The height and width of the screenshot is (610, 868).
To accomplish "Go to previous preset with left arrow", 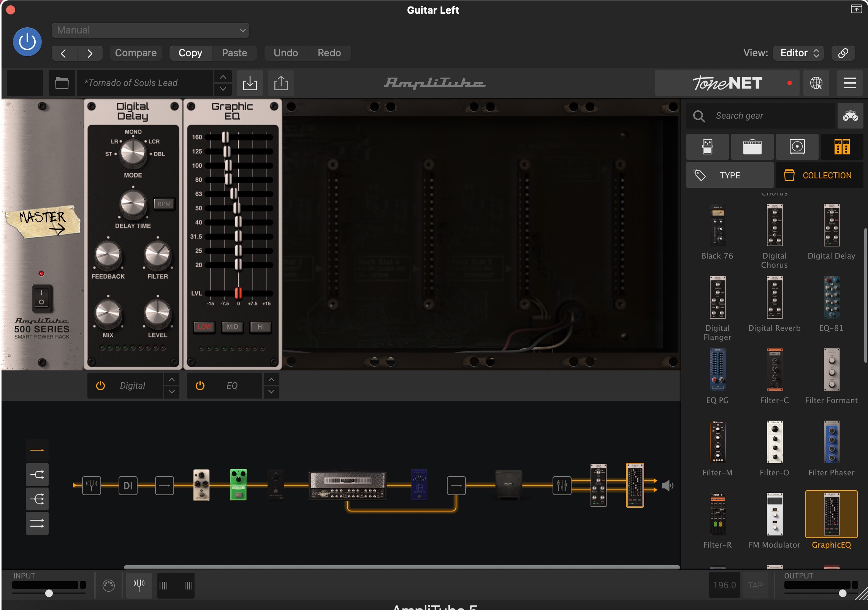I will 64,53.
